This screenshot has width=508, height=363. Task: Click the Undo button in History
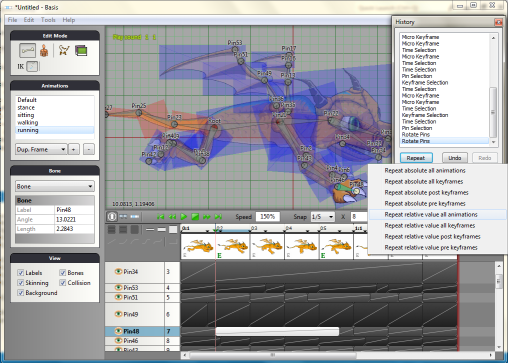pos(455,158)
